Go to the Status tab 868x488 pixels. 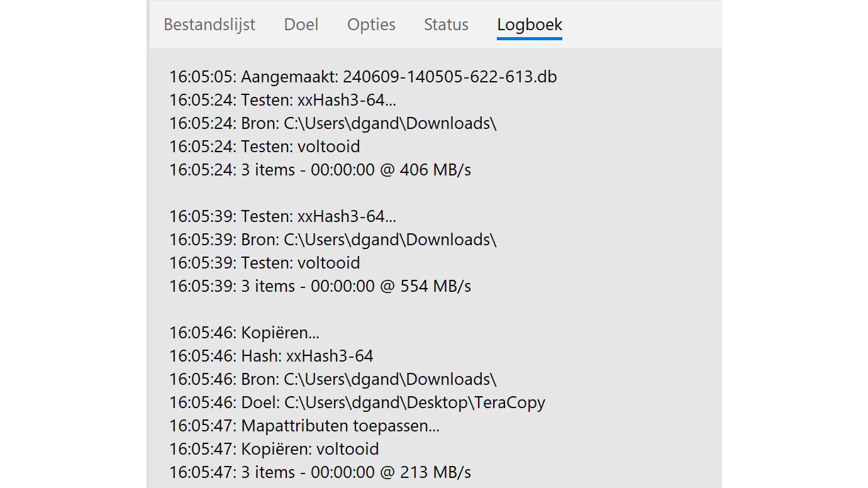(446, 25)
